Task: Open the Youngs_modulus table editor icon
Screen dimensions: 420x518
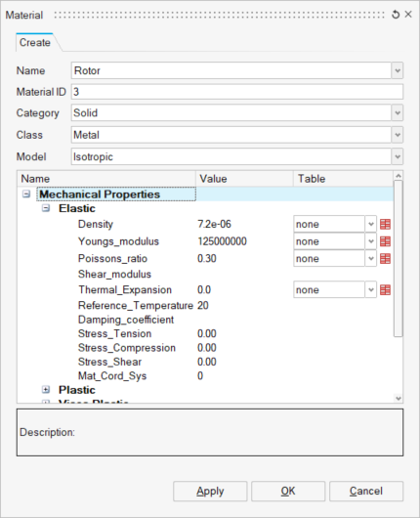Action: (385, 241)
